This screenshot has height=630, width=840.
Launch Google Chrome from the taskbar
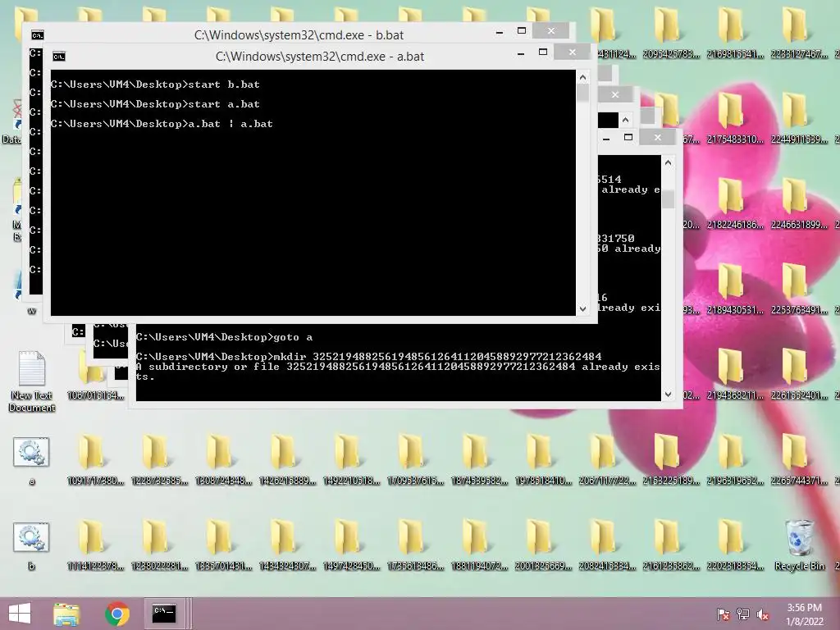coord(117,614)
